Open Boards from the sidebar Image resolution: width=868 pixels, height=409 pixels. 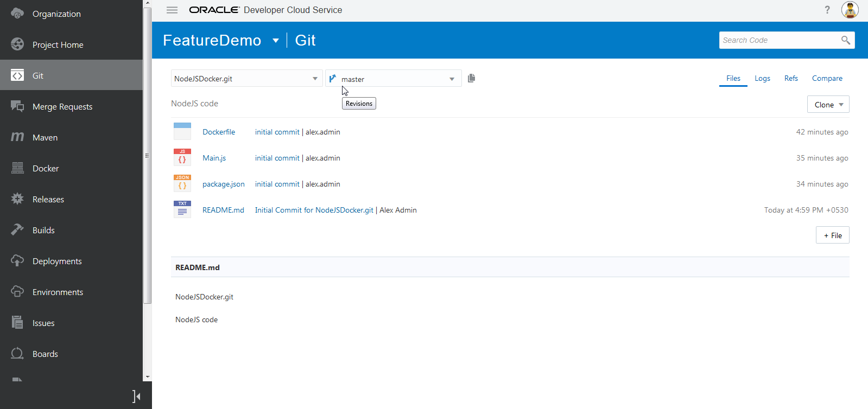45,354
